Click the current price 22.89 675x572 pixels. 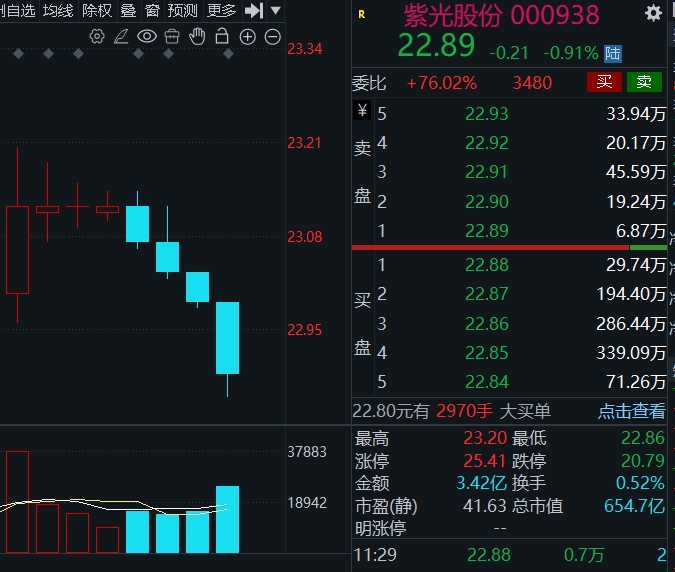436,45
